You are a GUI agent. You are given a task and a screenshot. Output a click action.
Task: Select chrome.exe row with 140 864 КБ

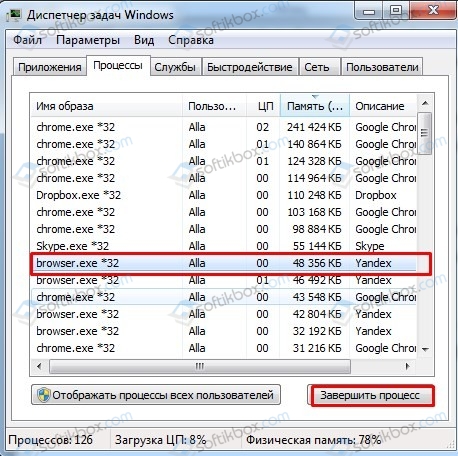point(223,144)
